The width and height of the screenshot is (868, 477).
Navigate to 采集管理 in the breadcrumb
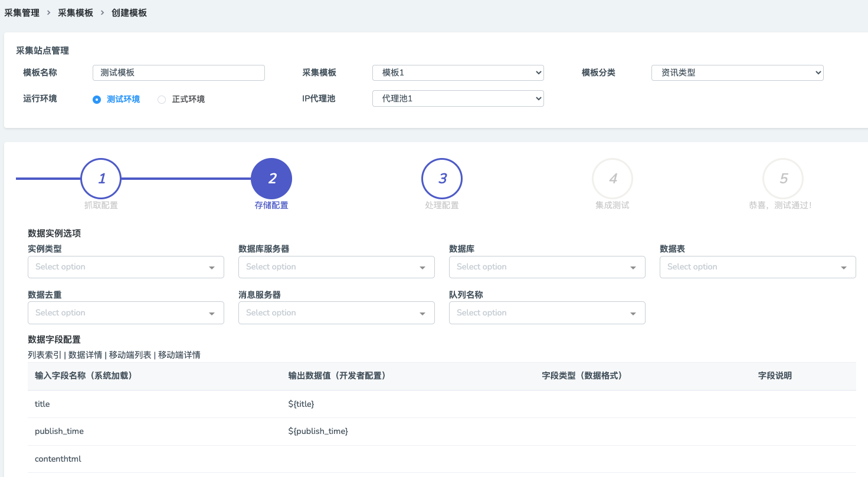pos(22,12)
